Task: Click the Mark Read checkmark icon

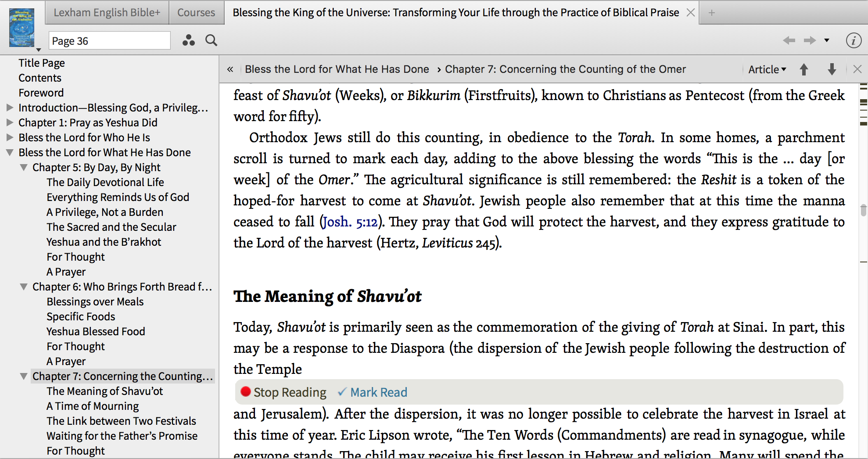Action: point(342,392)
